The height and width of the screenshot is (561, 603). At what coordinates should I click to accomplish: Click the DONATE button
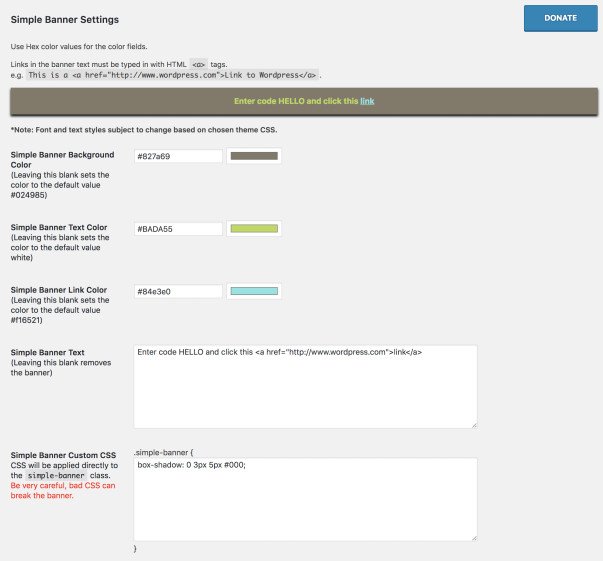pyautogui.click(x=560, y=18)
